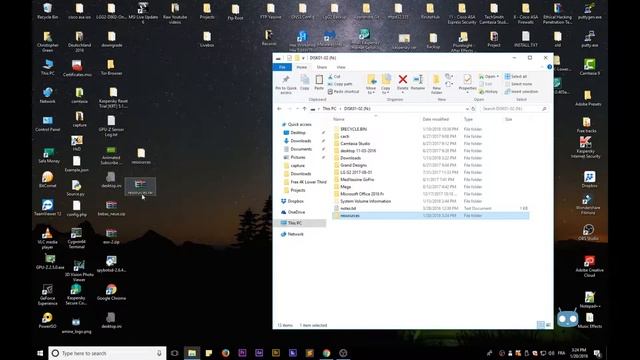Click the Up one level arrow
The image size is (640, 360).
coord(304,109)
